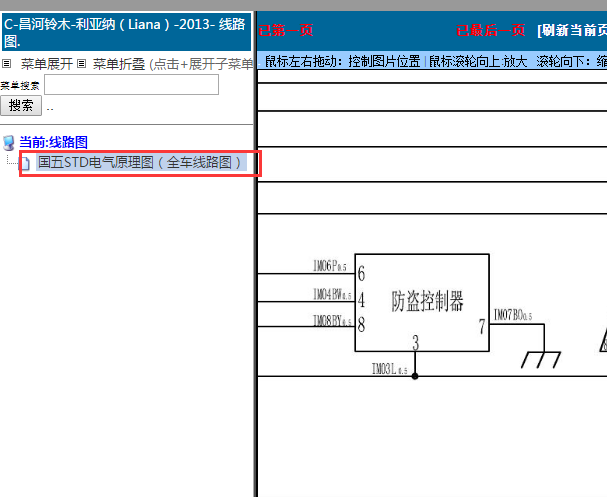The width and height of the screenshot is (607, 497).
Task: Click the 鼠标滚轮向上:放大 hint text
Action: pos(478,61)
